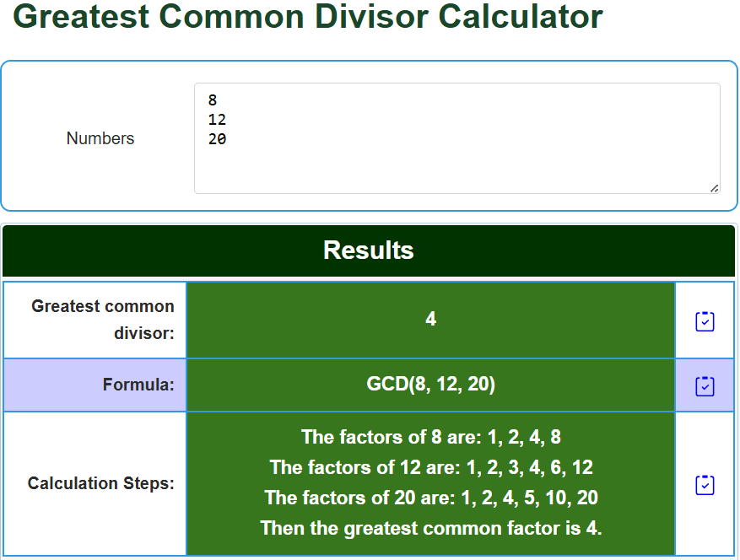Copy the GCD formula to clipboard
The height and width of the screenshot is (560, 740).
[705, 386]
